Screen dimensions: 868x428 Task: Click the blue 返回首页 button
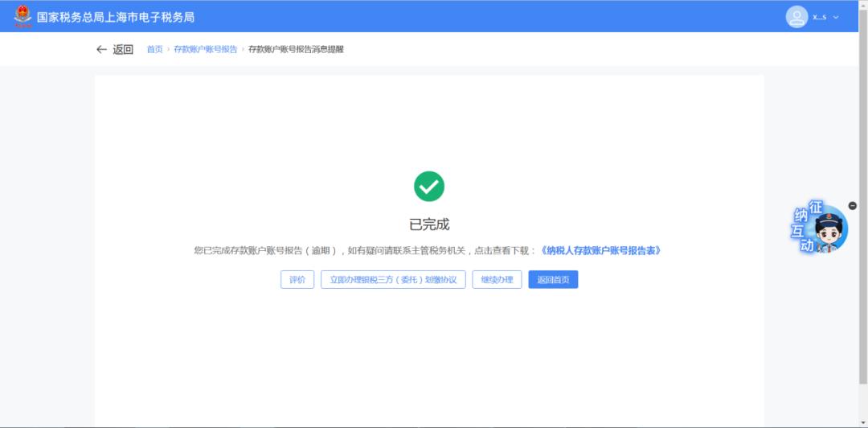click(553, 279)
